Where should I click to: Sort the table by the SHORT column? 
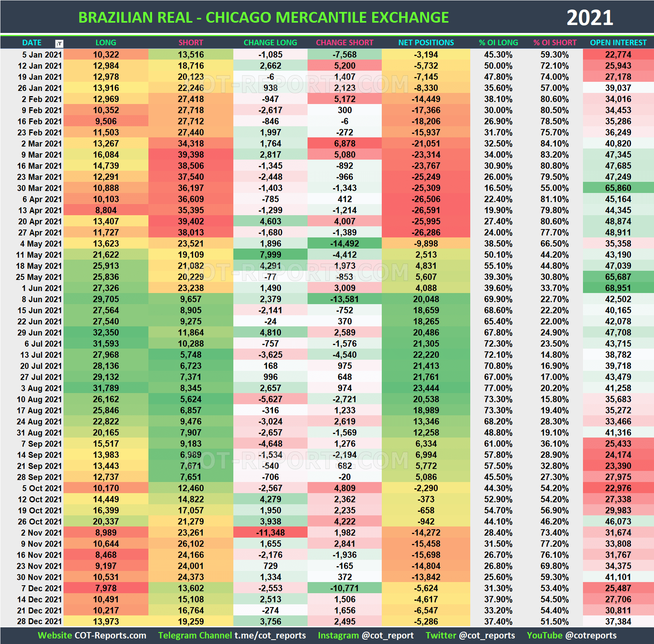click(x=190, y=43)
